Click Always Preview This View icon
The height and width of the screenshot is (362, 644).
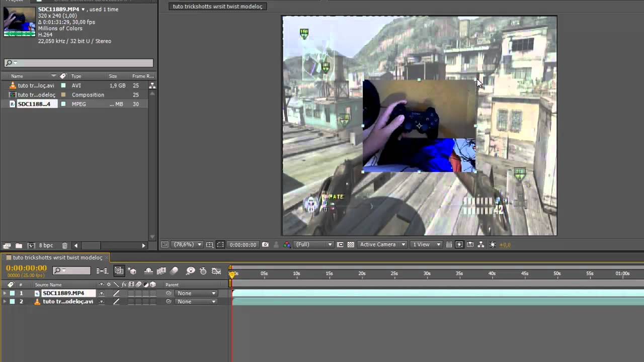coord(165,244)
